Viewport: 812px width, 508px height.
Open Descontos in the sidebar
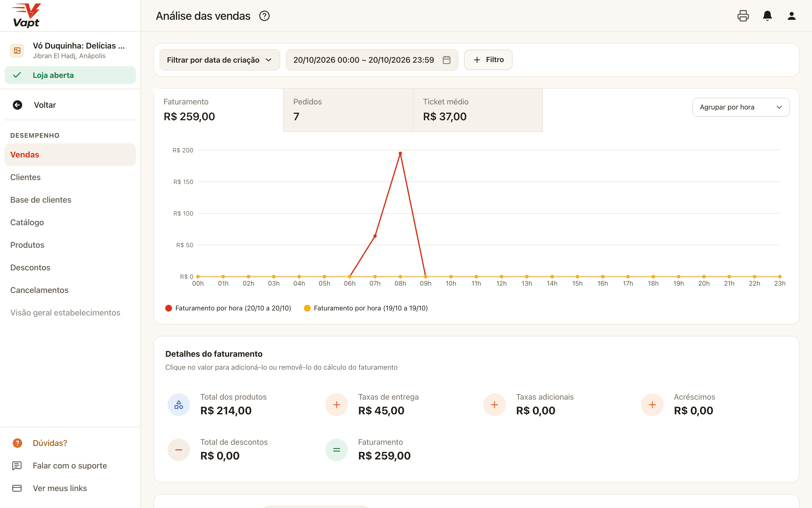coord(70,268)
